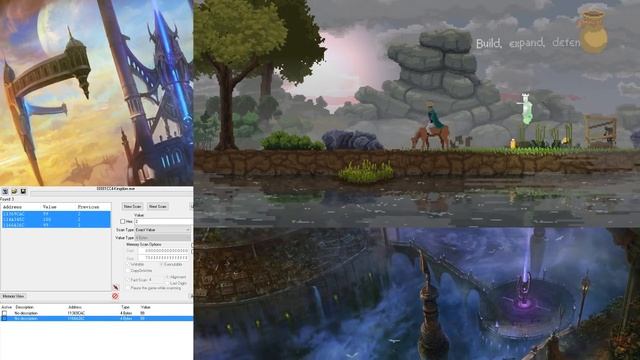Click the red clear address list icon
Image resolution: width=640 pixels, height=360 pixels.
pos(115,296)
